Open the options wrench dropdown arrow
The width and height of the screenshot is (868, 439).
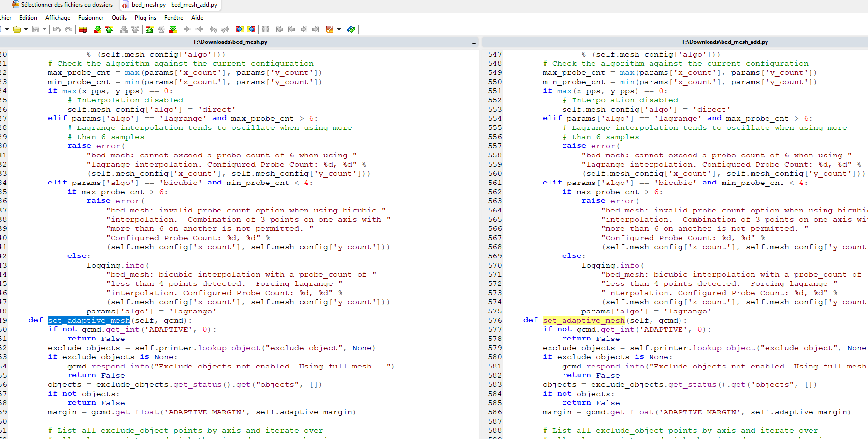click(339, 29)
